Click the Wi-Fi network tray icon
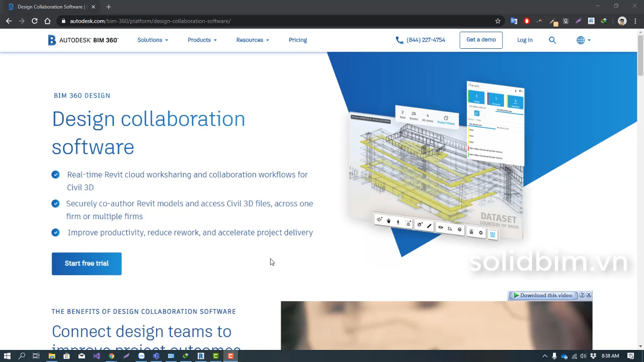The image size is (644, 362). (x=574, y=356)
